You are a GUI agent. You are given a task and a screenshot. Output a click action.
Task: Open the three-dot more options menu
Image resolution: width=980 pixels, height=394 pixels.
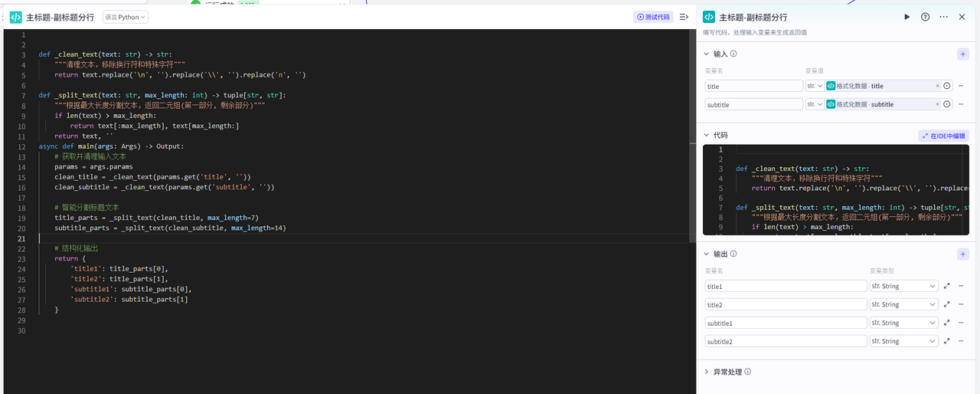(943, 17)
